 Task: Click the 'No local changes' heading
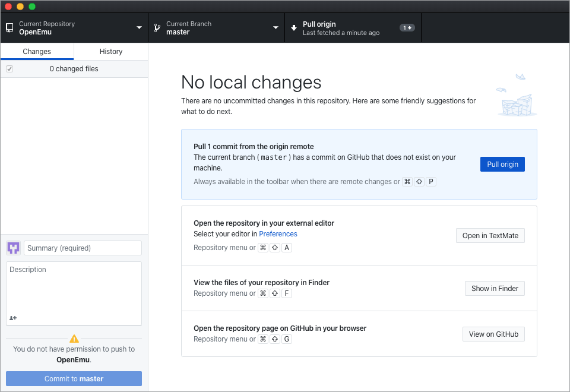click(251, 82)
